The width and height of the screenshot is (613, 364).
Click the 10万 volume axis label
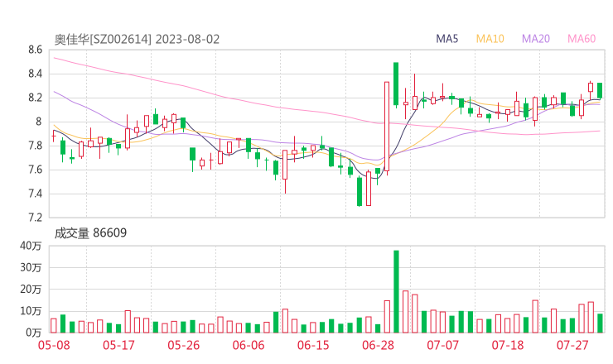31,311
